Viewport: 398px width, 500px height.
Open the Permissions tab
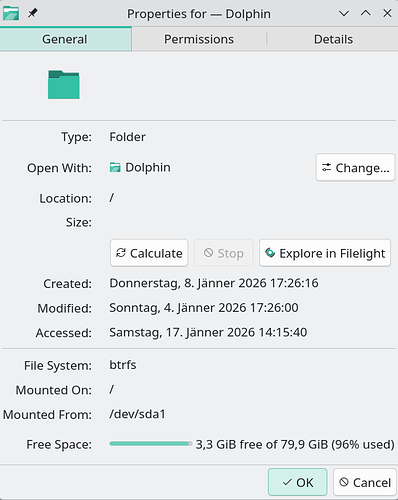tap(199, 39)
